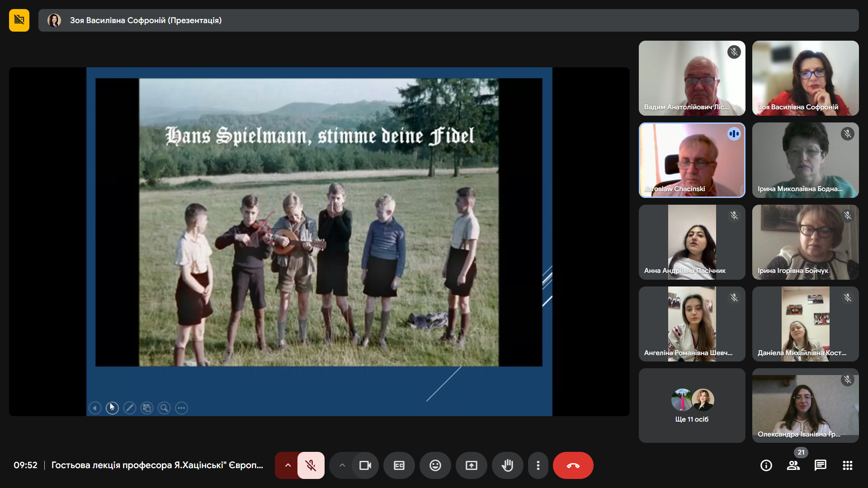This screenshot has width=868, height=488.
Task: Click muted mic icon on Ірина Ігорівна tile
Action: click(848, 216)
